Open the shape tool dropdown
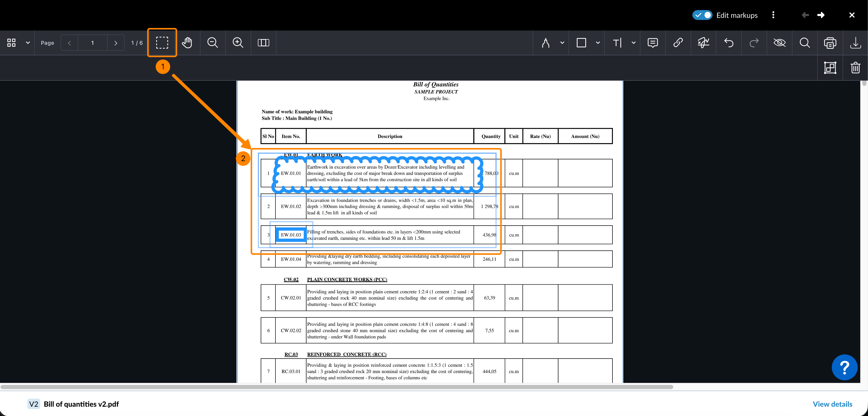868x416 pixels. click(x=598, y=42)
